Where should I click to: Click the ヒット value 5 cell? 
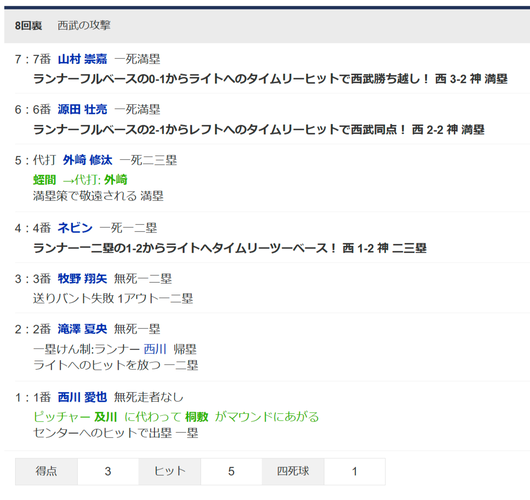point(232,472)
